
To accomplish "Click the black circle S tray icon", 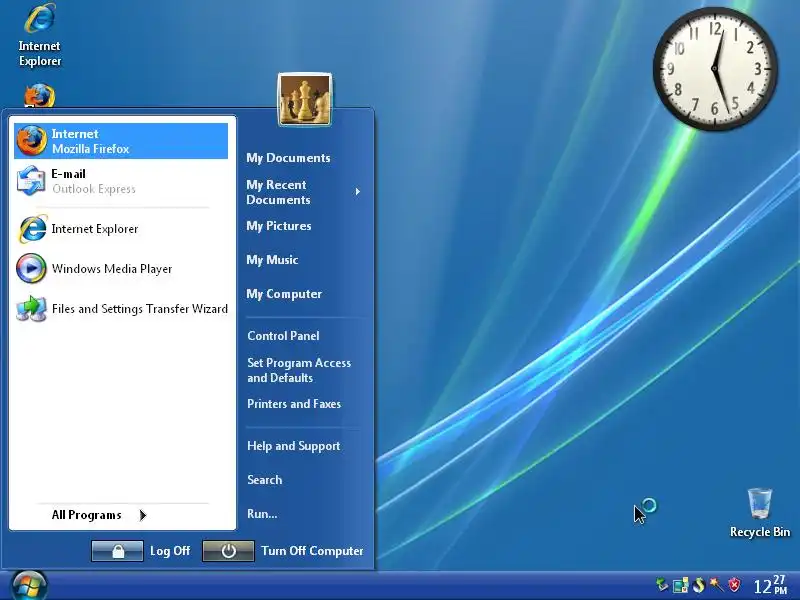I will [x=698, y=585].
